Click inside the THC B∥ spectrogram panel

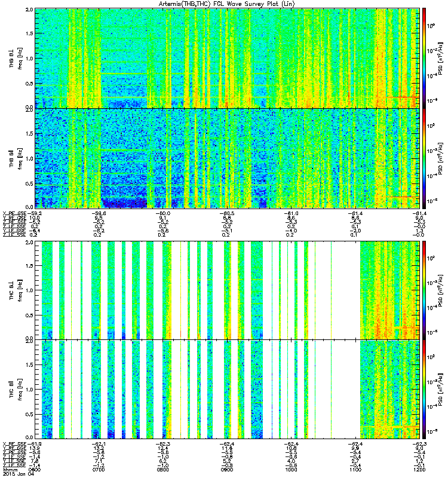(228, 390)
